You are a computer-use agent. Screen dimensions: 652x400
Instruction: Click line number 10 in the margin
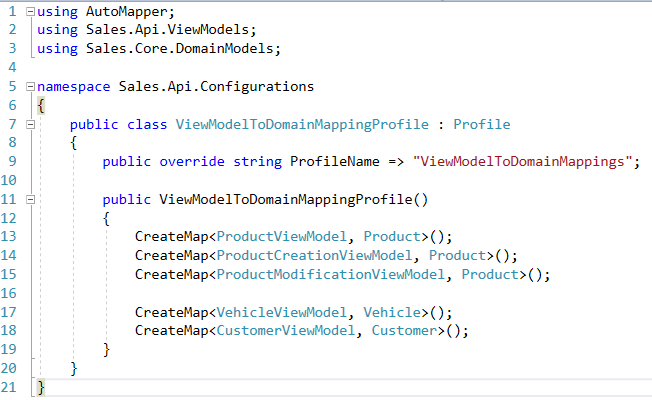coord(9,180)
